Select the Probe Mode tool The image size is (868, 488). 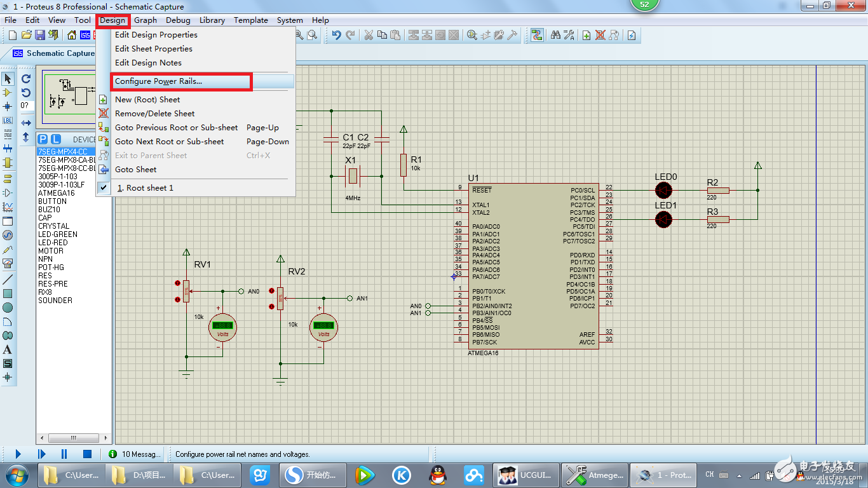[8, 249]
